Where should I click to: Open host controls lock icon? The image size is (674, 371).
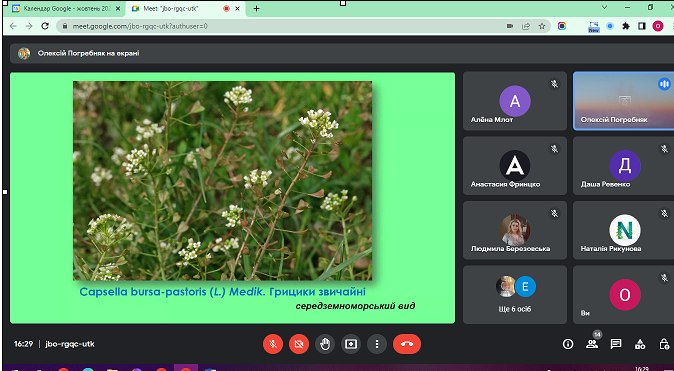664,344
